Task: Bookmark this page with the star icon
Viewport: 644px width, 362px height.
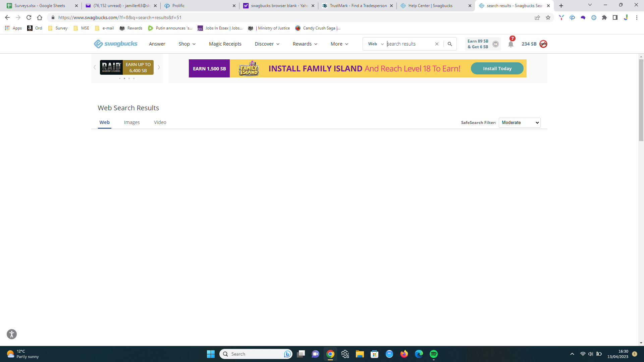Action: pyautogui.click(x=548, y=17)
